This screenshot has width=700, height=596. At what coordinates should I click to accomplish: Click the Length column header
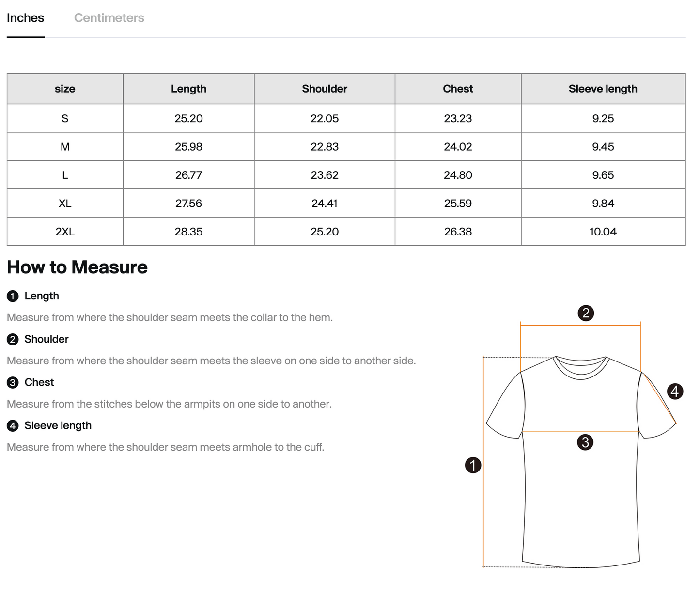point(188,89)
